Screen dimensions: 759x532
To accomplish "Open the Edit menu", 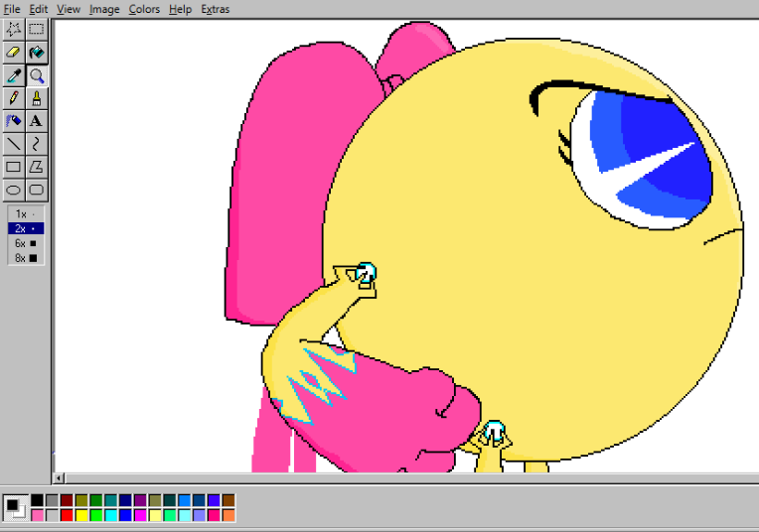I will 38,9.
